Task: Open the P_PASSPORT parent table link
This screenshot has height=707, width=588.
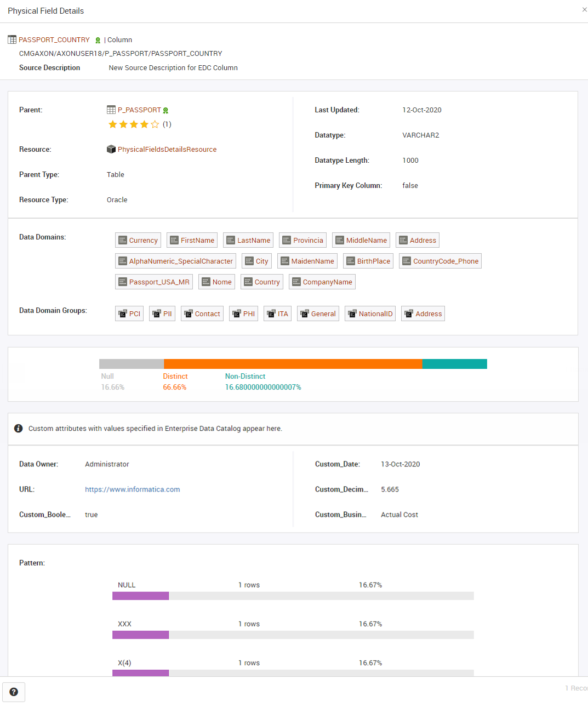Action: point(139,110)
